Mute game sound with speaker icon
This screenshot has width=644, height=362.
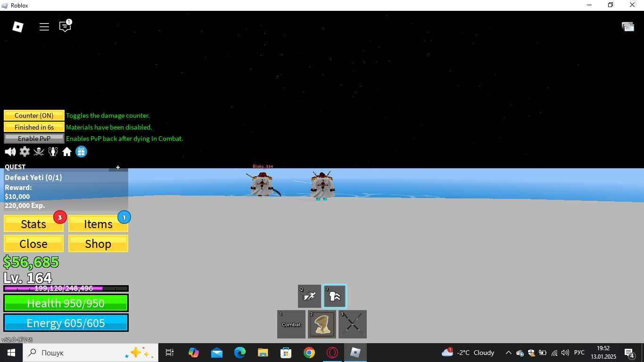pos(10,152)
